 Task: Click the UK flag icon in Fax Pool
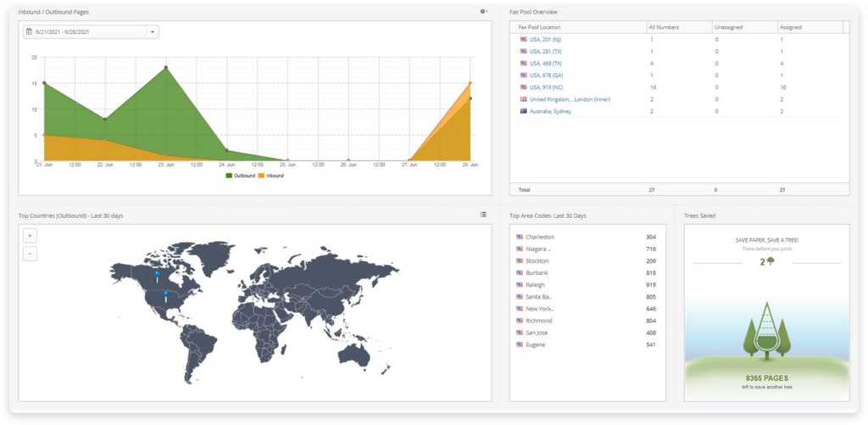pyautogui.click(x=523, y=99)
